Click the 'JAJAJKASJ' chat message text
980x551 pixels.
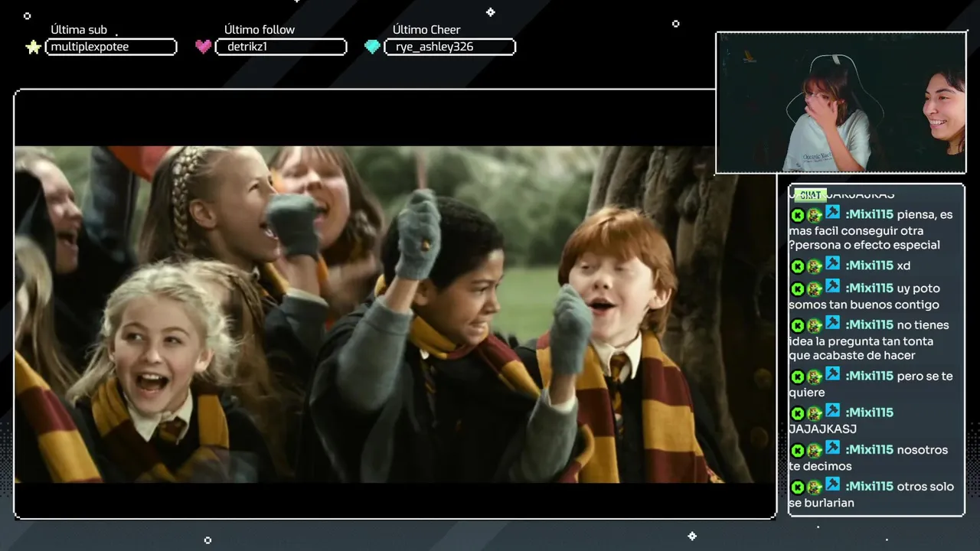pyautogui.click(x=822, y=429)
